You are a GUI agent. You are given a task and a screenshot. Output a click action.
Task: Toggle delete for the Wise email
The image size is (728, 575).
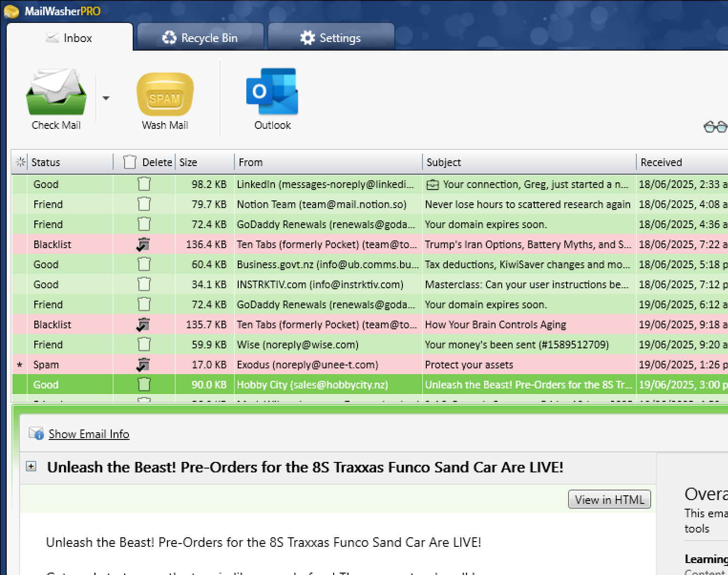tap(144, 345)
